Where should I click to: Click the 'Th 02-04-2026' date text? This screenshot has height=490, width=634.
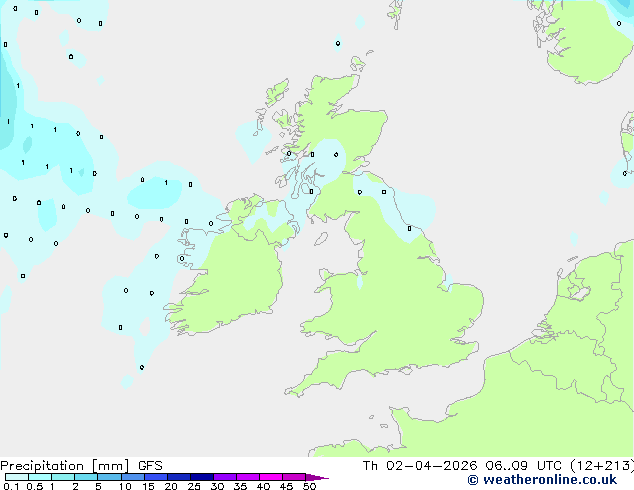(x=420, y=466)
